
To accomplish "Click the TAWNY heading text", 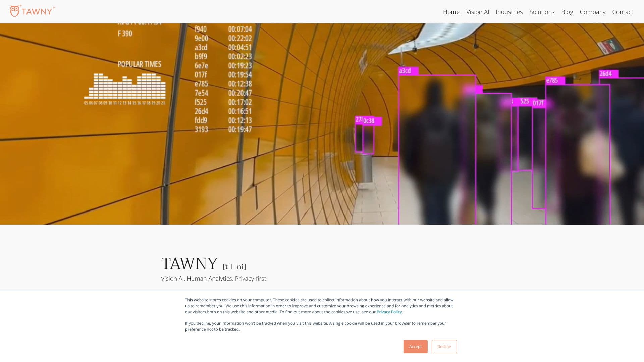I will [189, 263].
